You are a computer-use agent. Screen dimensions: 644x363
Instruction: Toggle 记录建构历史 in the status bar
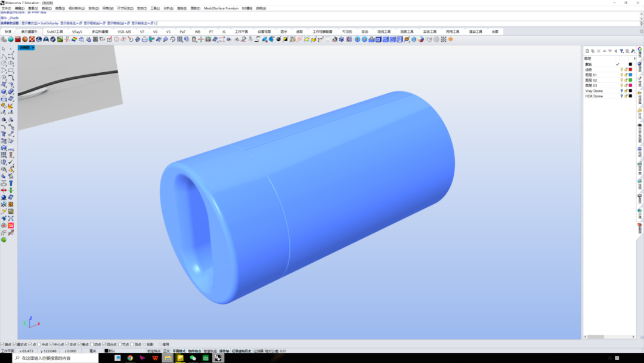point(241,351)
